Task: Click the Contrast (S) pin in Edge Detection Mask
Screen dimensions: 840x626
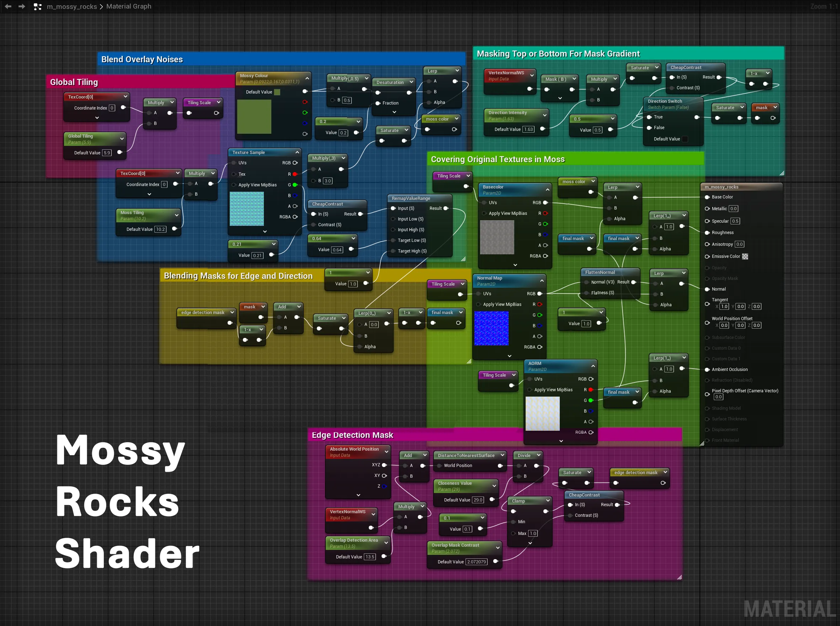Action: coord(570,515)
